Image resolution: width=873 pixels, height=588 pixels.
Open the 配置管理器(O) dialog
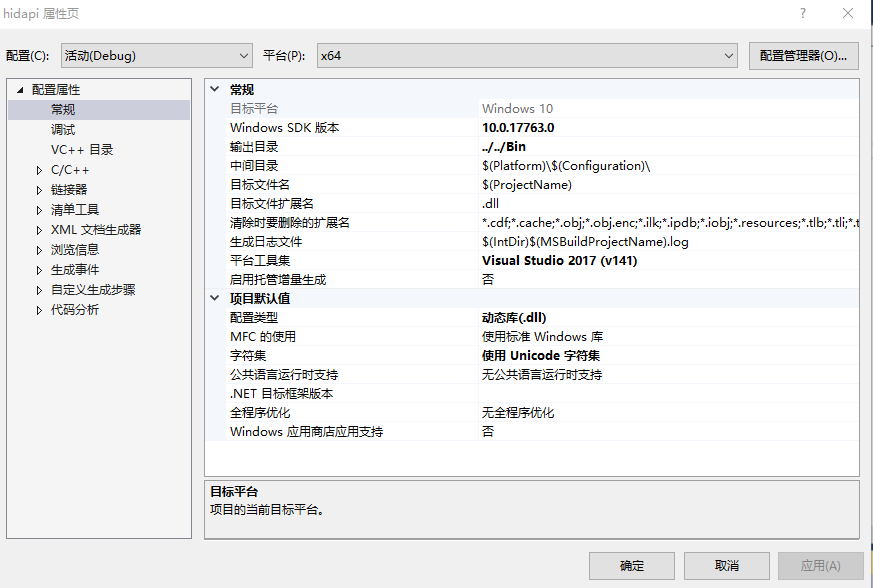(x=803, y=56)
